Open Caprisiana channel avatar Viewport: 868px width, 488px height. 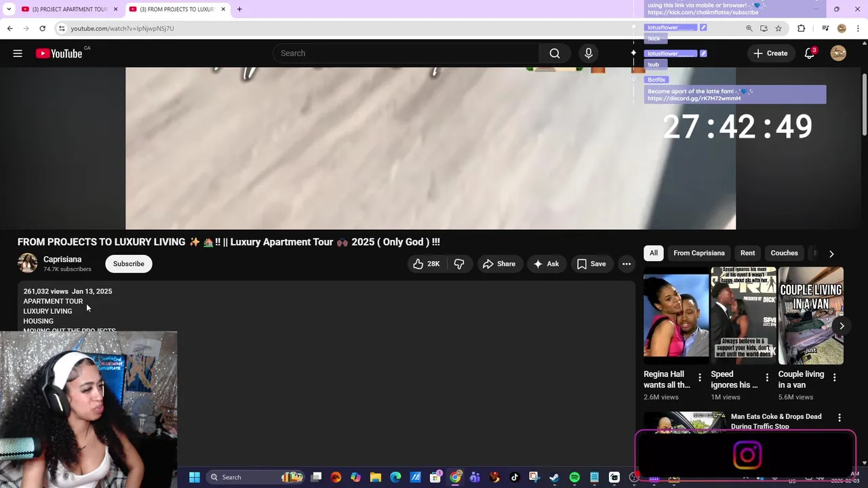[28, 264]
